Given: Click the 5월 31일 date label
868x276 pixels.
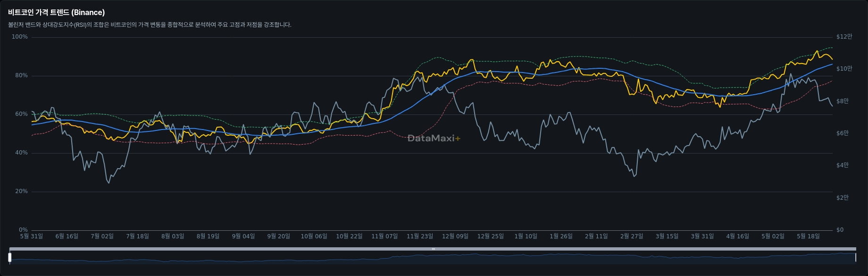Looking at the screenshot, I should [x=32, y=236].
